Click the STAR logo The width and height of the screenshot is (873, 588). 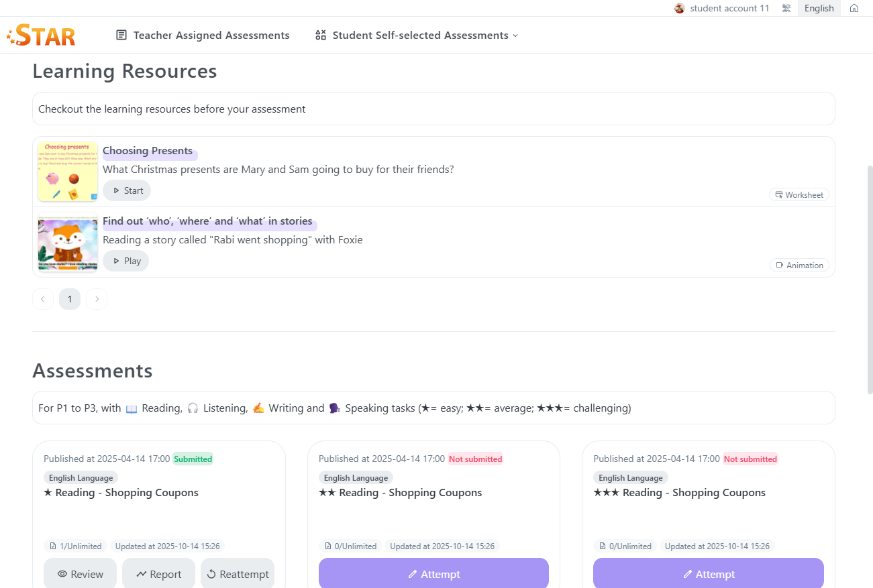tap(42, 36)
